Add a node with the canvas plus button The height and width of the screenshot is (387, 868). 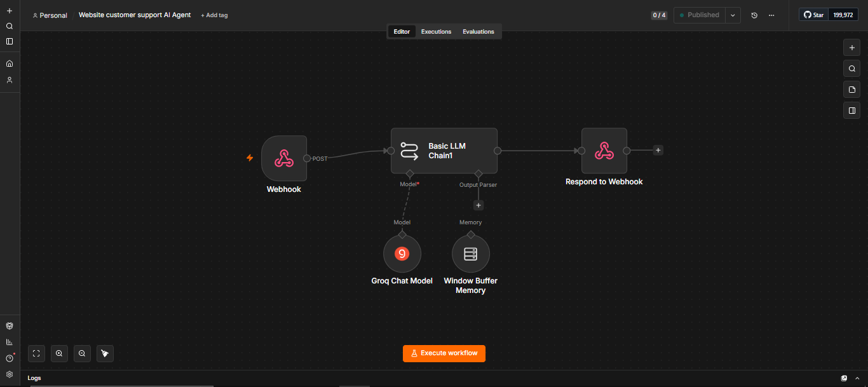(x=852, y=48)
